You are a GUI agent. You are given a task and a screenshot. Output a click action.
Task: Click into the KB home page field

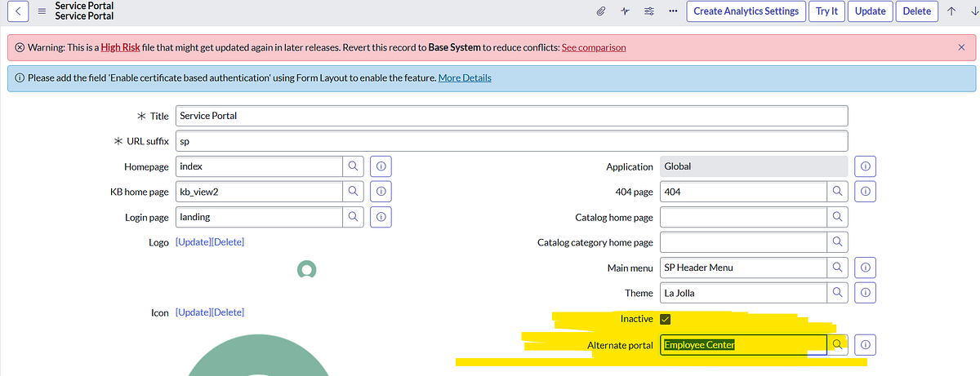pos(259,192)
